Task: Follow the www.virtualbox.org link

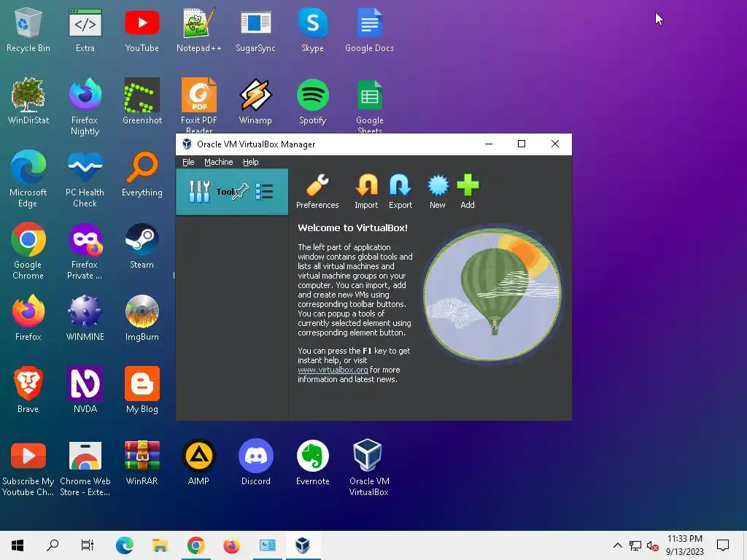Action: (x=333, y=370)
